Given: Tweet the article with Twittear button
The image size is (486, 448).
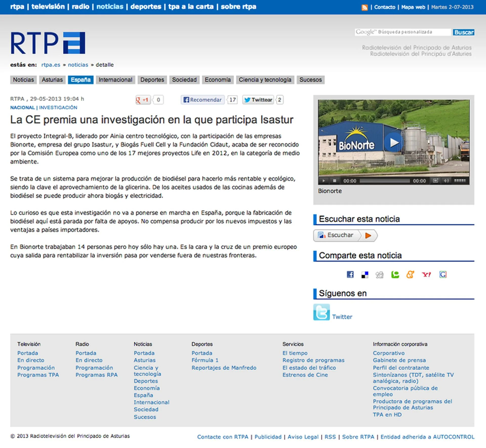Looking at the screenshot, I should coord(258,100).
